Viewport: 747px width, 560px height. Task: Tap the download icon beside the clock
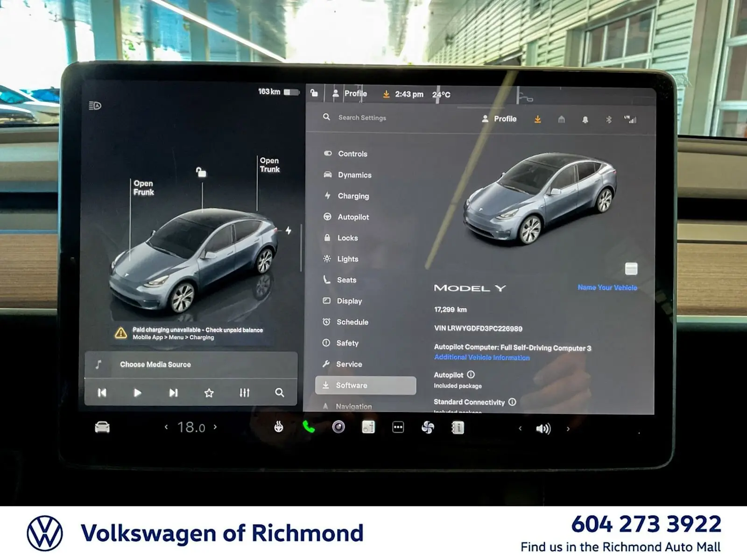386,94
